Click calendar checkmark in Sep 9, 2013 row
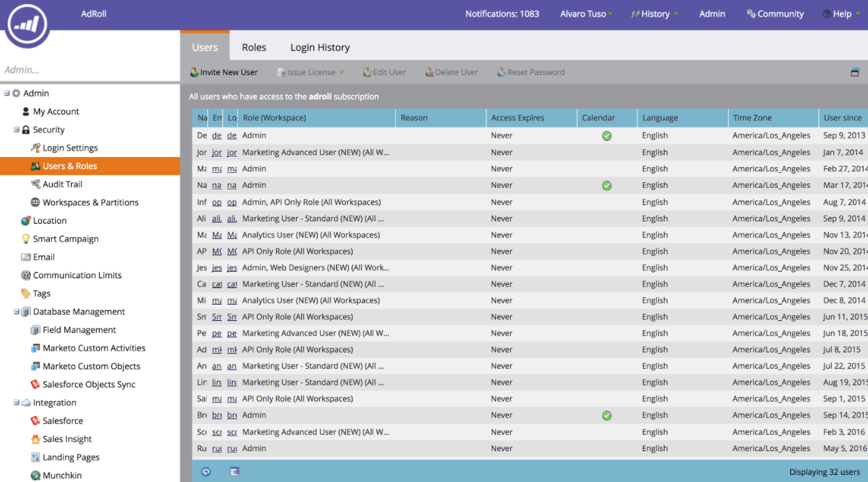The width and height of the screenshot is (868, 482). coord(607,136)
